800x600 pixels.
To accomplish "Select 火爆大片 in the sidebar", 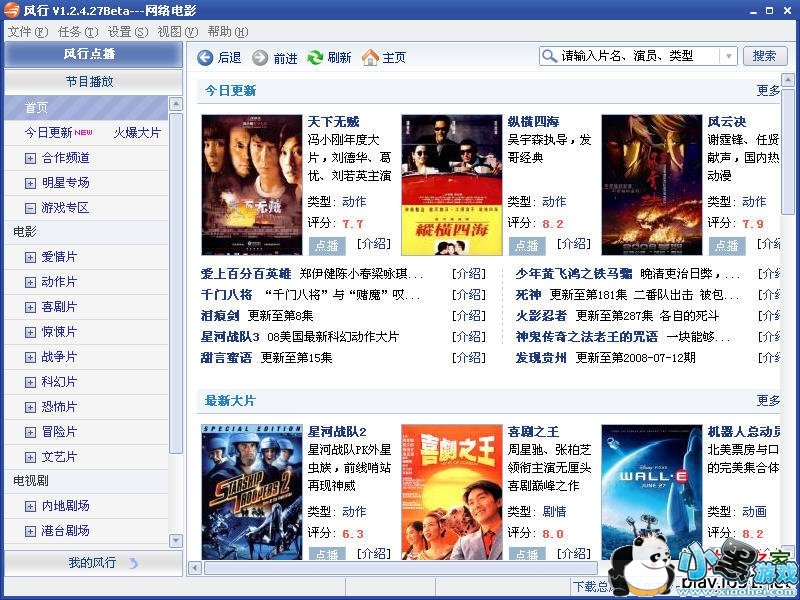I will [137, 133].
